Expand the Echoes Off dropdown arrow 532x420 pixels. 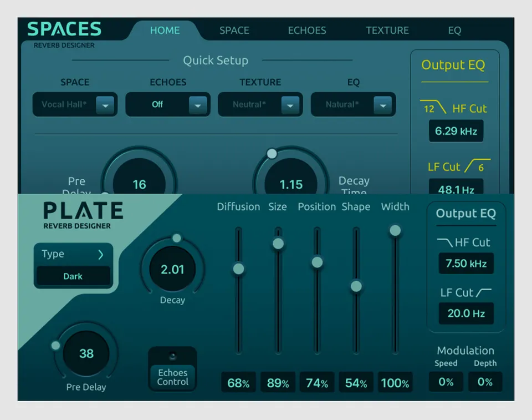[x=198, y=105]
